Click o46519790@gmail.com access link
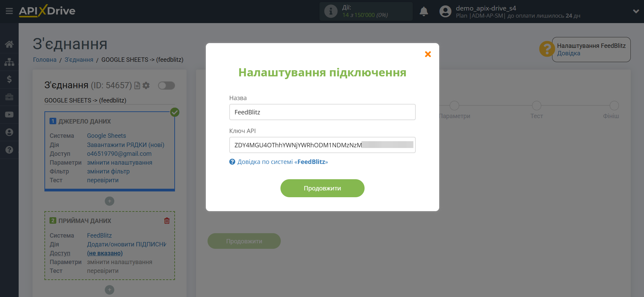 119,154
